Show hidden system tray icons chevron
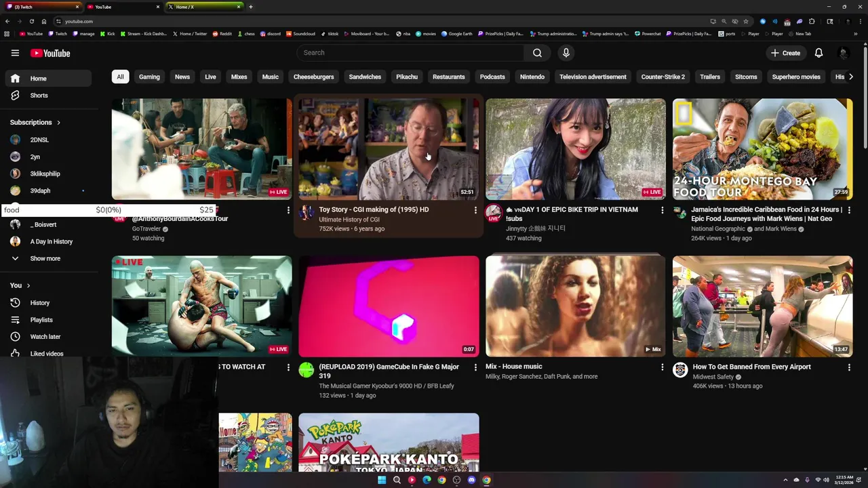This screenshot has height=488, width=868. 786,480
